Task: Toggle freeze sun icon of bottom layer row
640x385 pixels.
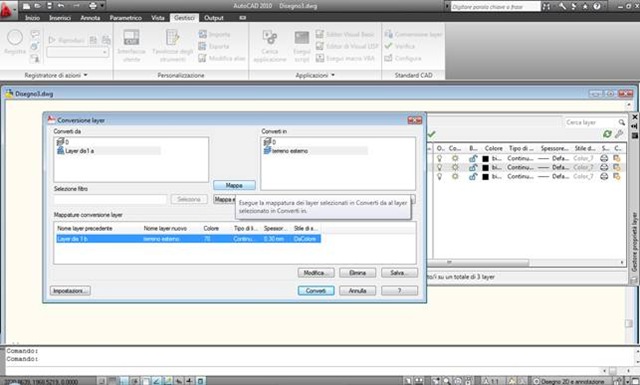Action: 455,176
